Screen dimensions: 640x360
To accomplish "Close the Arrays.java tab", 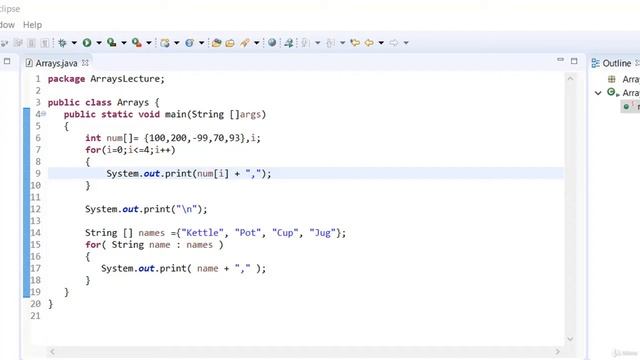I will [x=85, y=62].
